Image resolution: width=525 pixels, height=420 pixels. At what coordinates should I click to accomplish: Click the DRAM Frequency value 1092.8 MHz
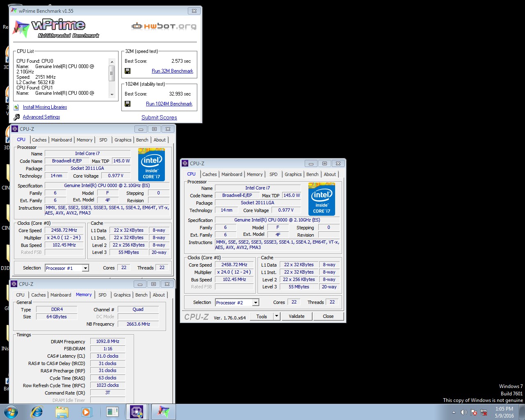pyautogui.click(x=107, y=341)
